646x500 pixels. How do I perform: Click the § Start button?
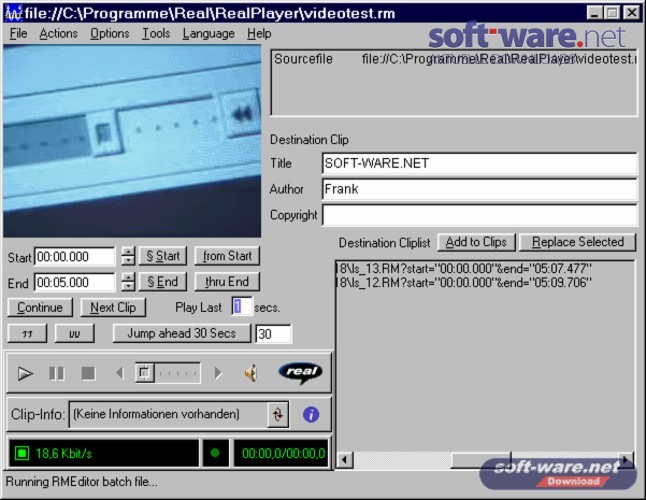[163, 256]
